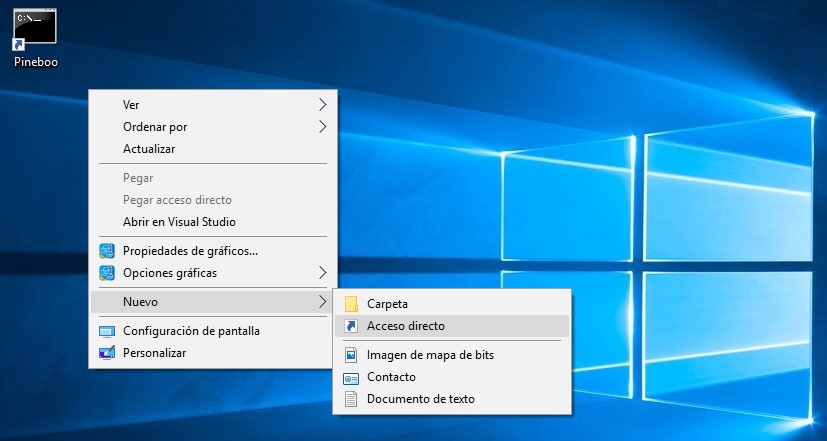827x441 pixels.
Task: Open the Ver menu entry
Action: click(213, 105)
